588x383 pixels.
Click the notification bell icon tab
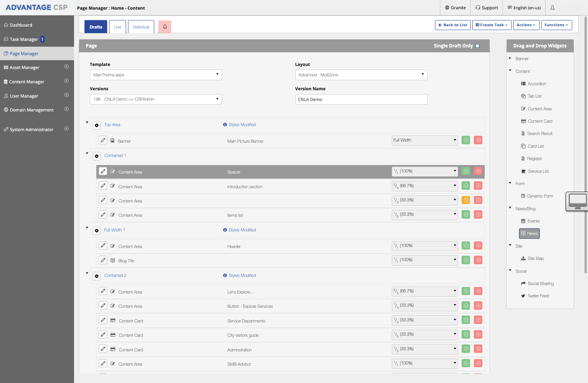165,27
